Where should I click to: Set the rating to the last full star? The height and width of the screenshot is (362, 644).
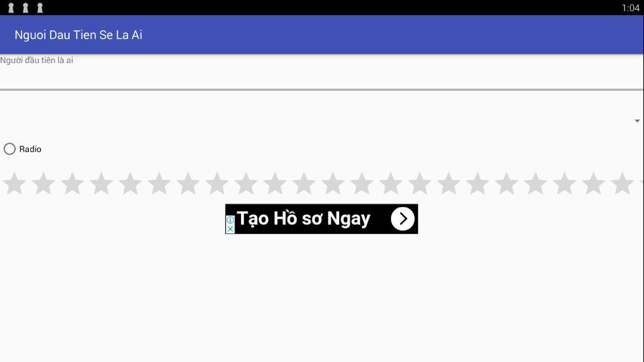(x=622, y=183)
